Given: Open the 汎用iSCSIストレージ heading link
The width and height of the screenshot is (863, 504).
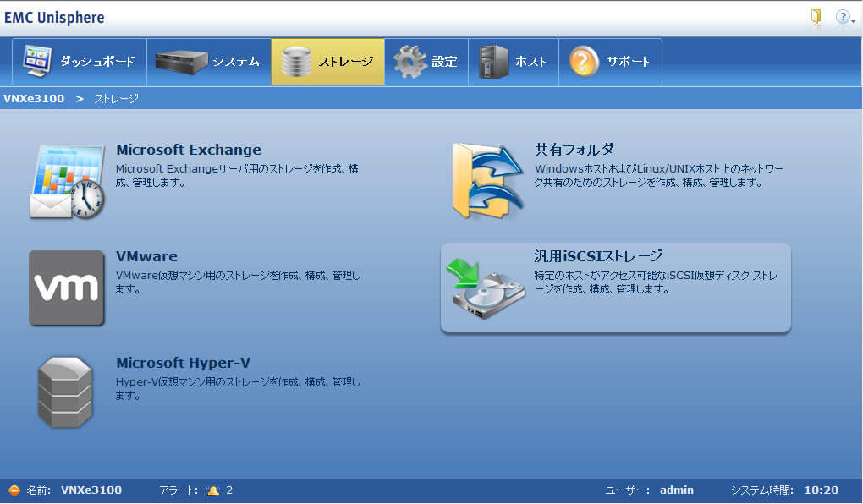Looking at the screenshot, I should point(598,256).
